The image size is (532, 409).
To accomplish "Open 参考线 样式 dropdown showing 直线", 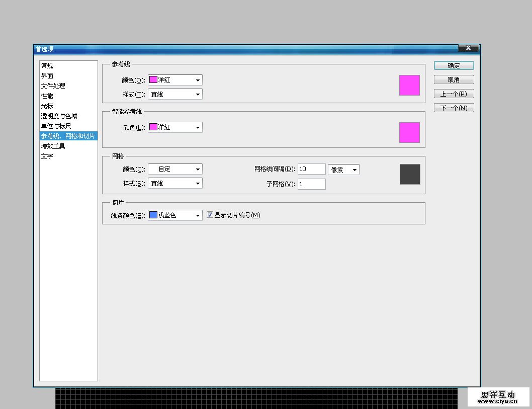I will point(175,94).
